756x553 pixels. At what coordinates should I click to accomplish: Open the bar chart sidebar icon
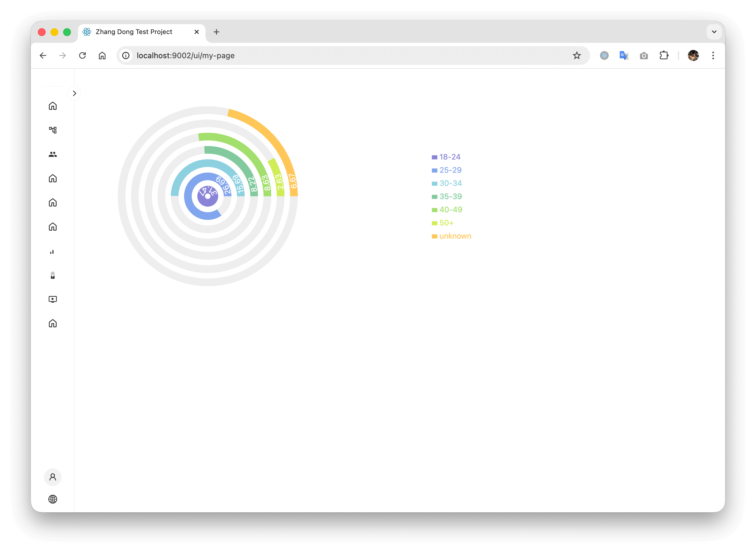[x=52, y=252]
